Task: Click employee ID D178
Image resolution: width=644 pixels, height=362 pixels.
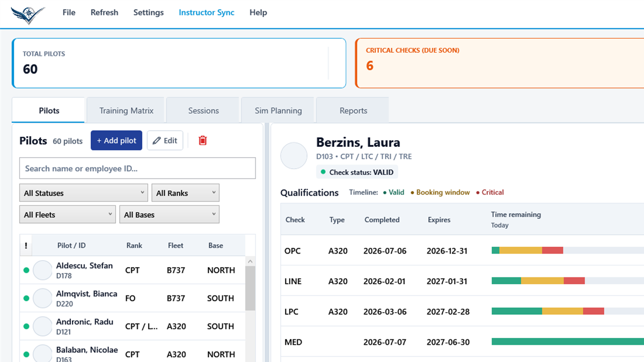Action: [x=64, y=276]
